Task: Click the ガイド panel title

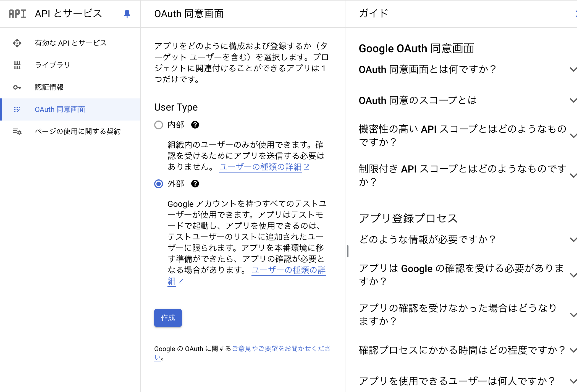Action: [x=374, y=14]
